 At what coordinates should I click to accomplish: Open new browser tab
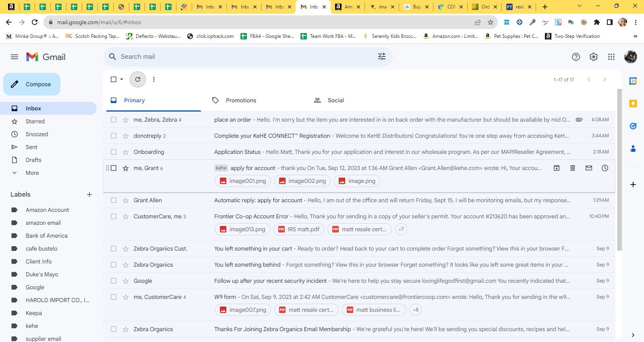tap(545, 6)
